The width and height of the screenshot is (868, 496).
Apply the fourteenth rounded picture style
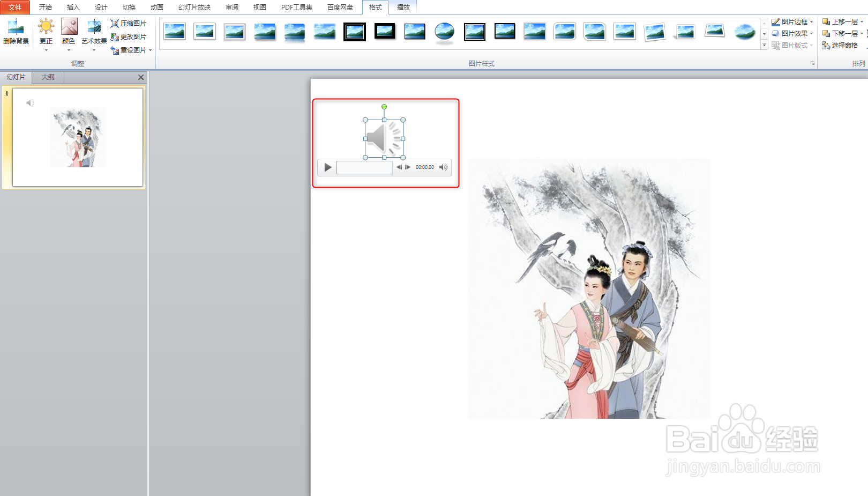[565, 32]
